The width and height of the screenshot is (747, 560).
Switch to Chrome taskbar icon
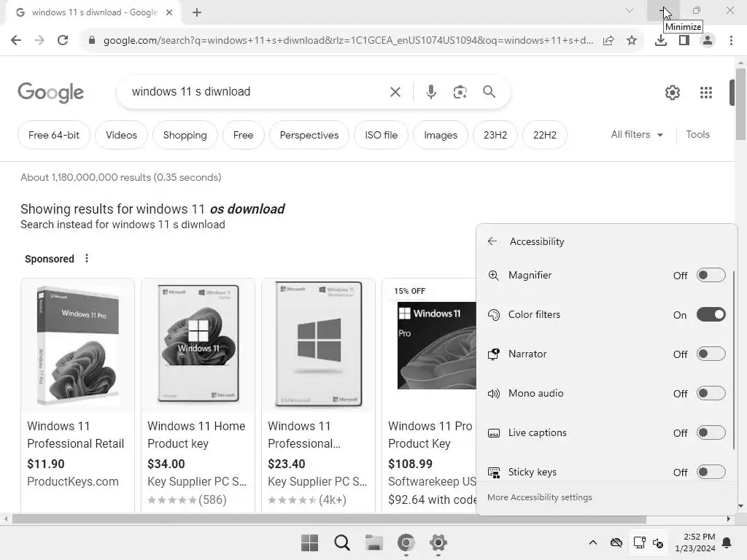click(x=406, y=542)
